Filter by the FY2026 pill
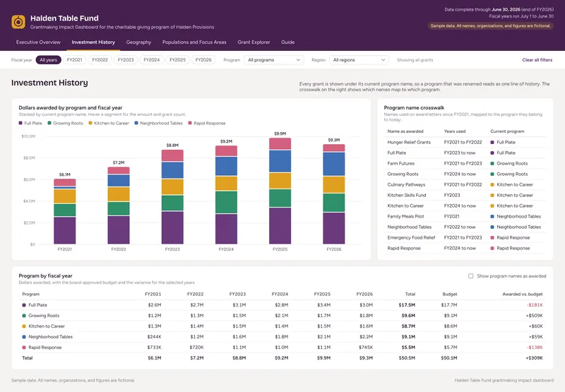The height and width of the screenshot is (392, 565). (203, 60)
